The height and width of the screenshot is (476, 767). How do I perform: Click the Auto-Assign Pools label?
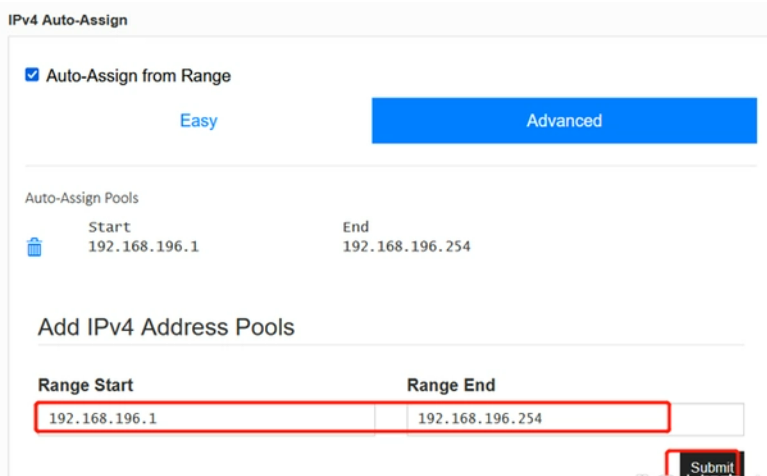[x=82, y=198]
